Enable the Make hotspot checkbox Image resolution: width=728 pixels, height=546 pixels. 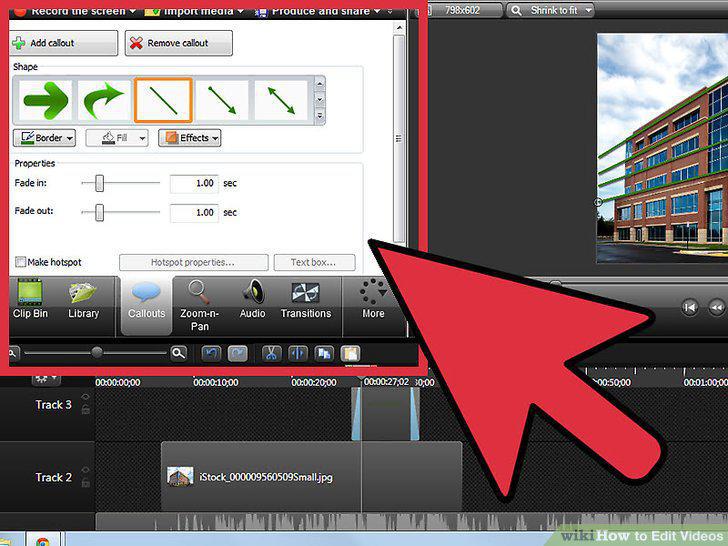(20, 262)
